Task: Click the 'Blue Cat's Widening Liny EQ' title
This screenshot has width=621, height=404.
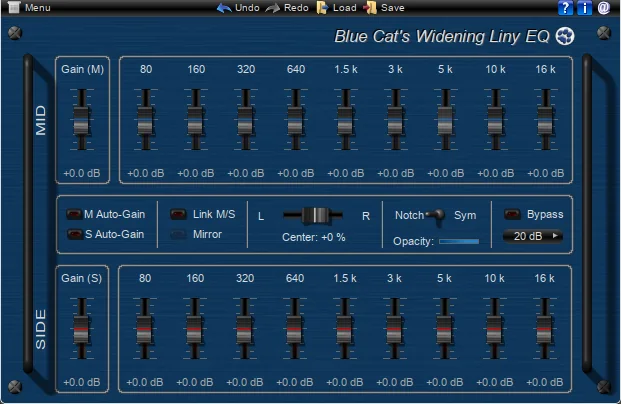Action: coord(442,36)
